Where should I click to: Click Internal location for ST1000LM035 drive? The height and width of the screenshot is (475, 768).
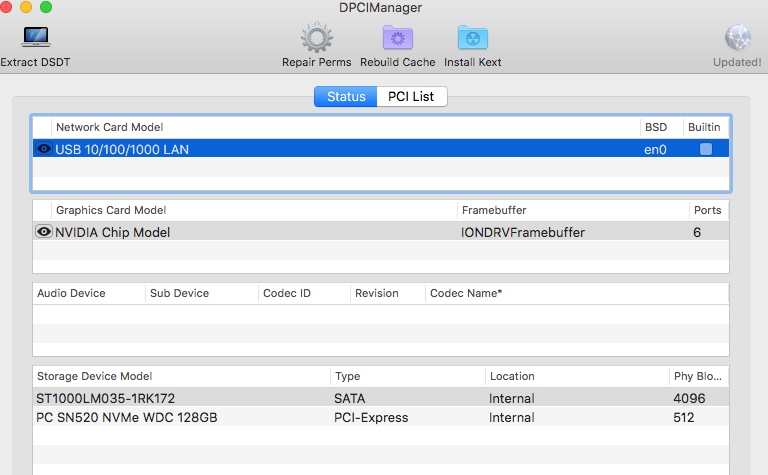click(511, 398)
